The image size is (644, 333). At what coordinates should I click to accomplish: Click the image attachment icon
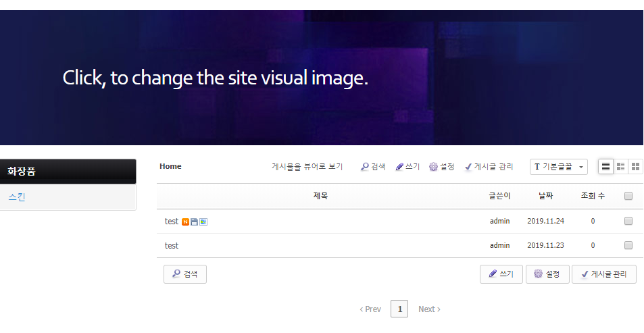point(203,222)
